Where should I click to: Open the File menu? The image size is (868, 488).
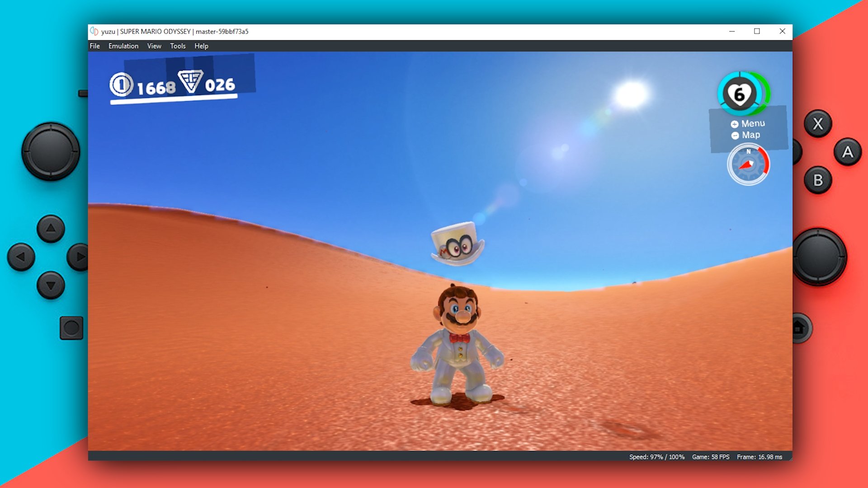pyautogui.click(x=94, y=46)
